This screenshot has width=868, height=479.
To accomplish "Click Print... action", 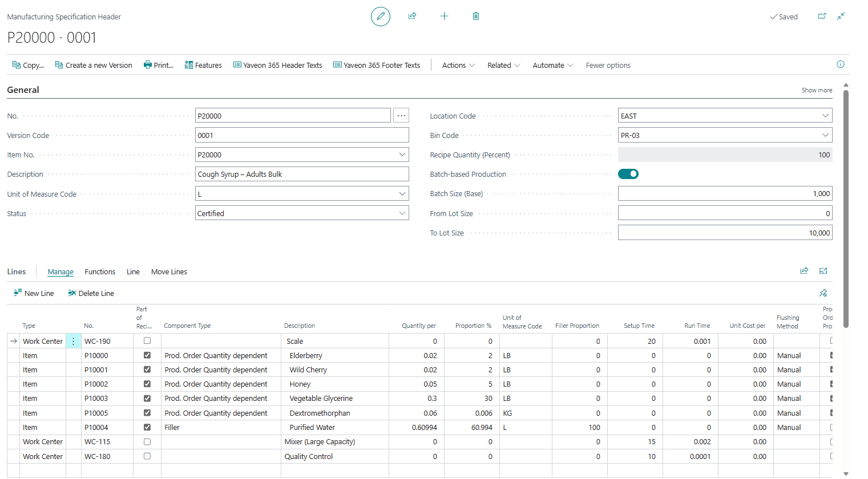I will (158, 65).
